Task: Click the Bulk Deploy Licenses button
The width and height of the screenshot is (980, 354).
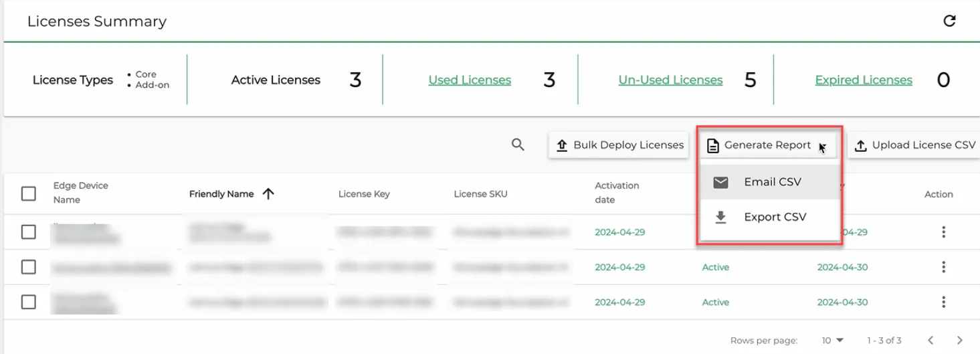Action: click(x=619, y=145)
